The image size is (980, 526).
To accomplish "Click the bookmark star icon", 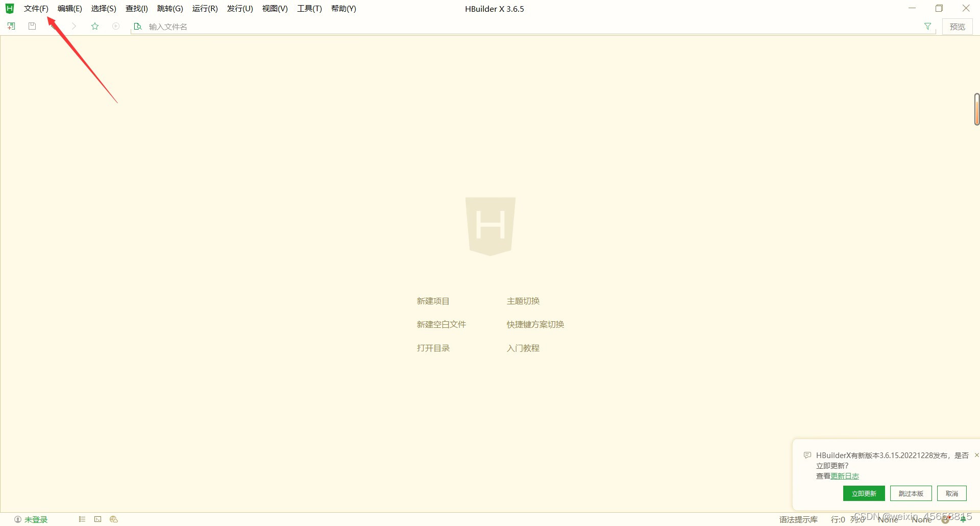I will pos(95,26).
